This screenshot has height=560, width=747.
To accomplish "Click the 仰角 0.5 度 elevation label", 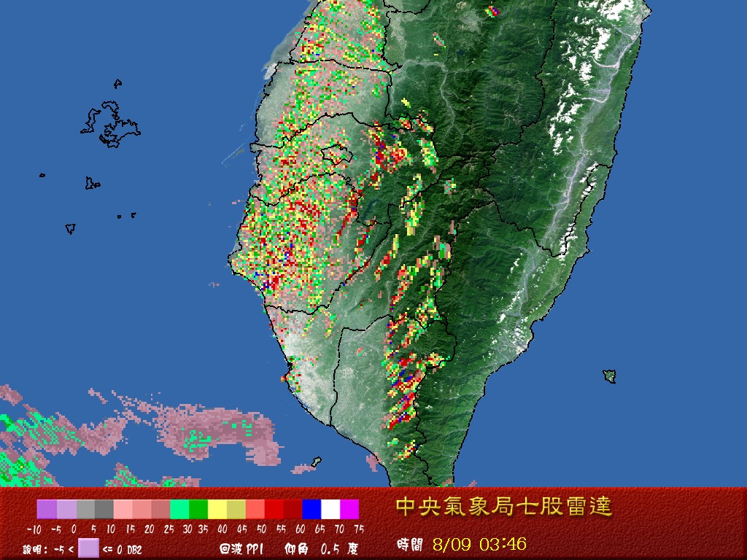I will coord(321,549).
